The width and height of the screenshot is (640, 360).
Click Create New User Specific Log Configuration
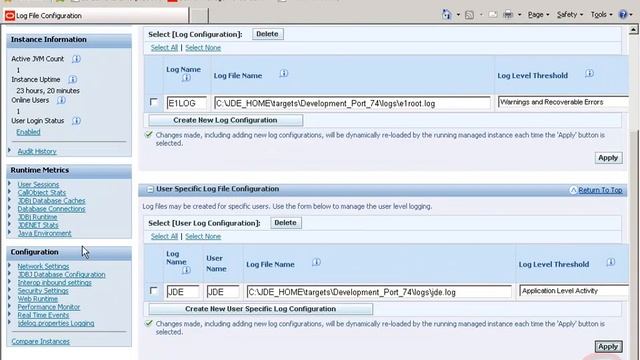[260, 309]
